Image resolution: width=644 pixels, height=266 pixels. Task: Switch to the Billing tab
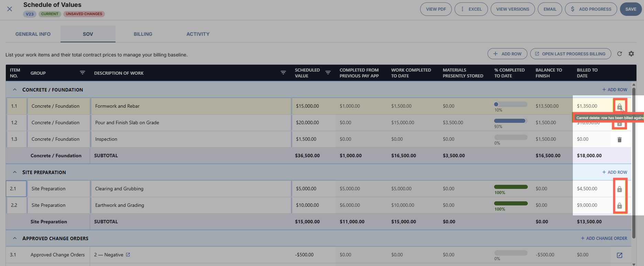click(x=143, y=34)
